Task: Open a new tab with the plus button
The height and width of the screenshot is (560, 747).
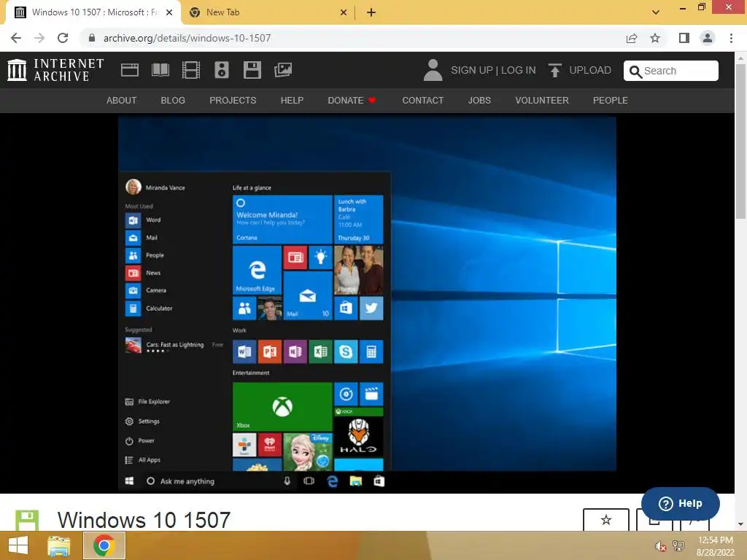Action: [x=371, y=12]
